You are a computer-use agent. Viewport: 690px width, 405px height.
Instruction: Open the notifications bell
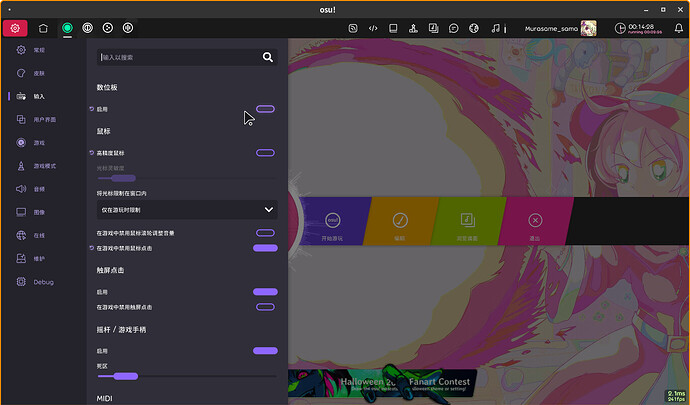pyautogui.click(x=679, y=29)
